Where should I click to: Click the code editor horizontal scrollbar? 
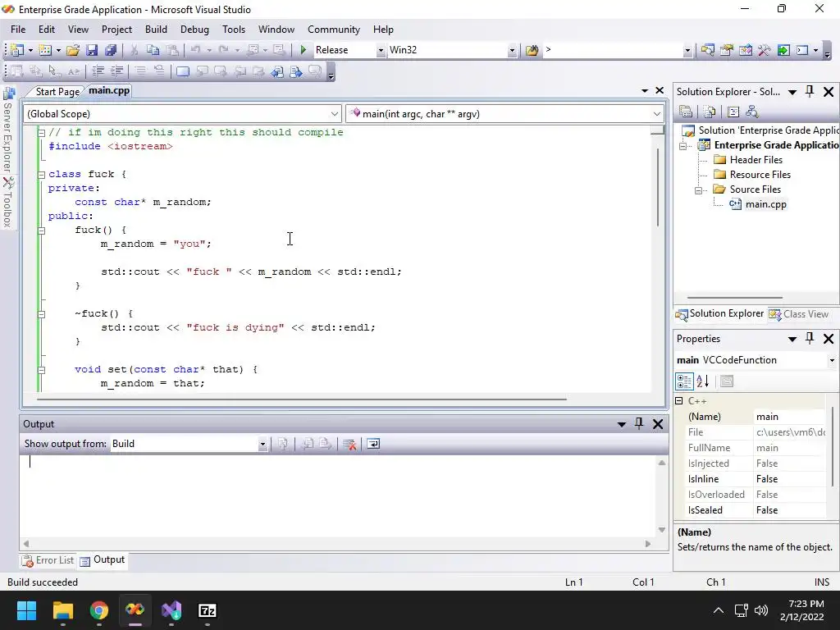pos(302,399)
